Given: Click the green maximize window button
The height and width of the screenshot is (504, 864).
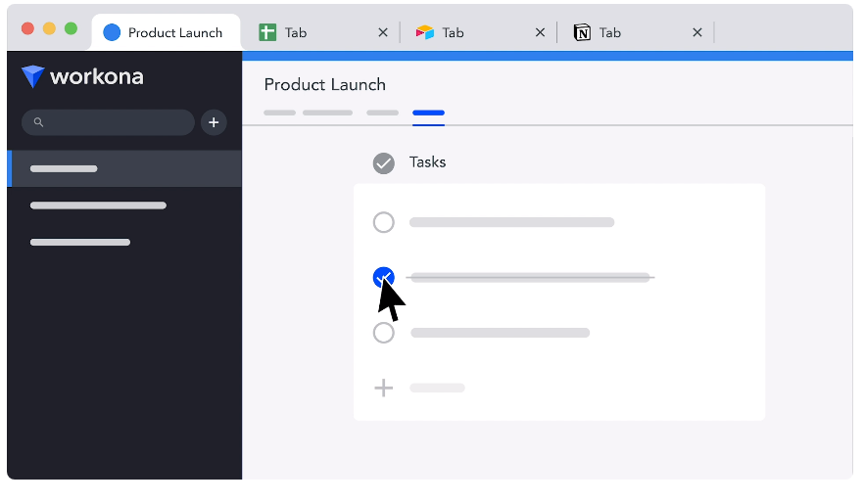Looking at the screenshot, I should pyautogui.click(x=71, y=28).
